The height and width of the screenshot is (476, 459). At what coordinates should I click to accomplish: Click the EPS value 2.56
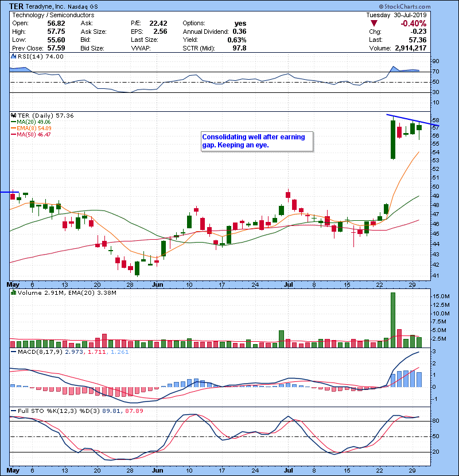[160, 32]
